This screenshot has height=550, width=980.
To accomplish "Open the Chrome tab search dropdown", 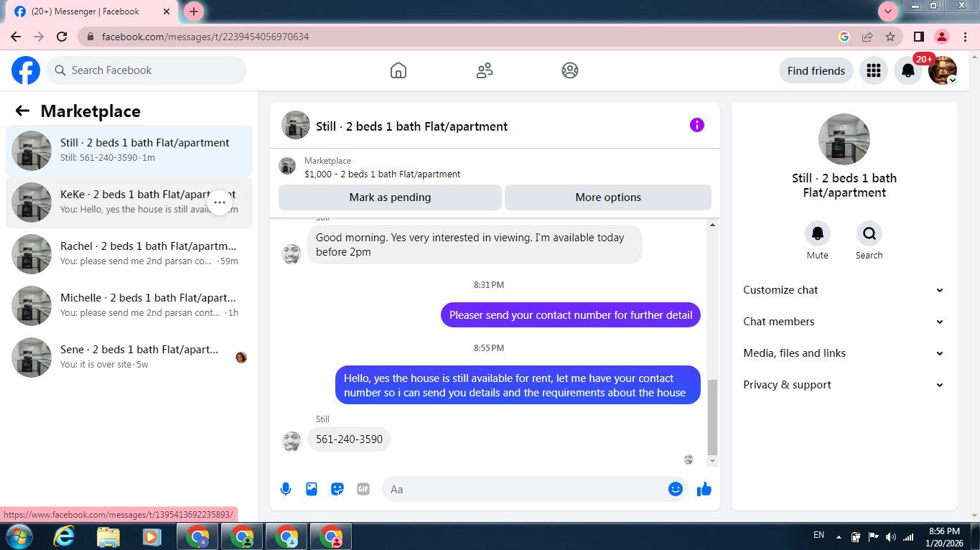I will click(x=888, y=11).
